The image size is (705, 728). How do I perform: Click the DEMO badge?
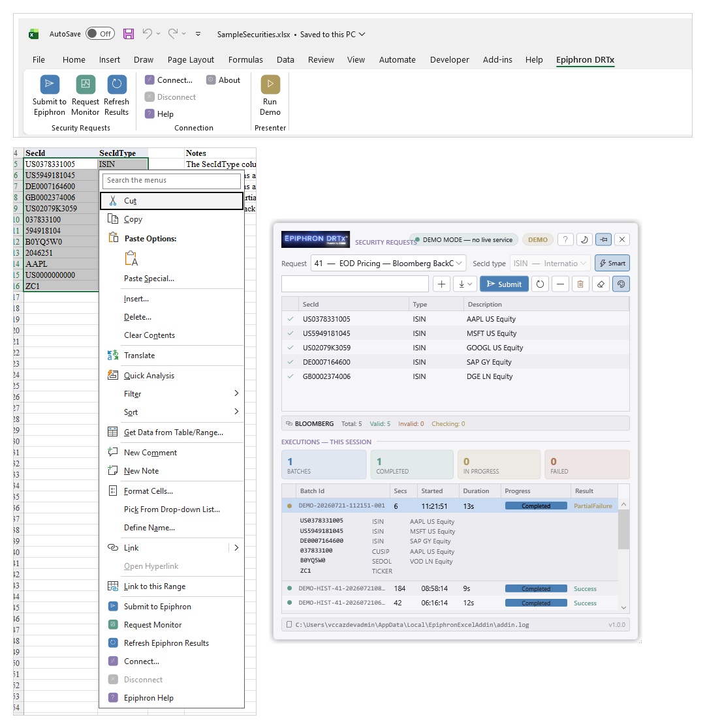[x=538, y=239]
